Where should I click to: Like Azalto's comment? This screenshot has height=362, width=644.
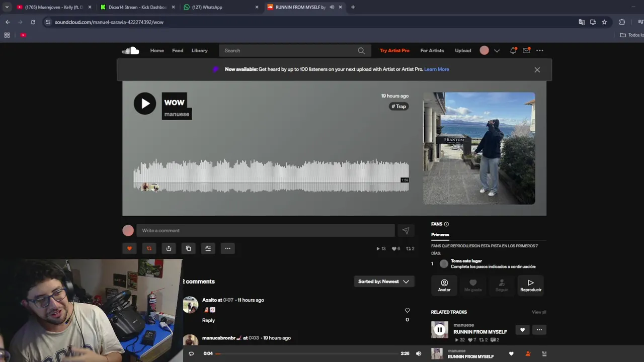coord(407,311)
